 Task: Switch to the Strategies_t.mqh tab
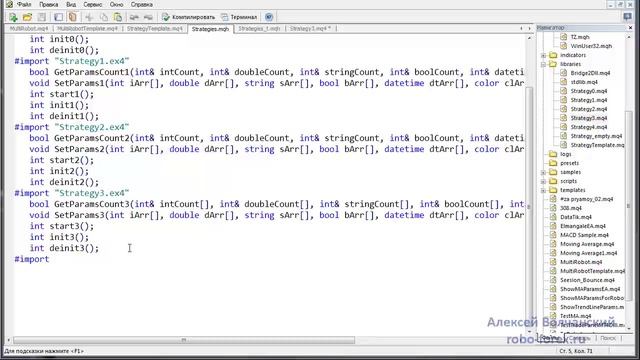pos(259,29)
